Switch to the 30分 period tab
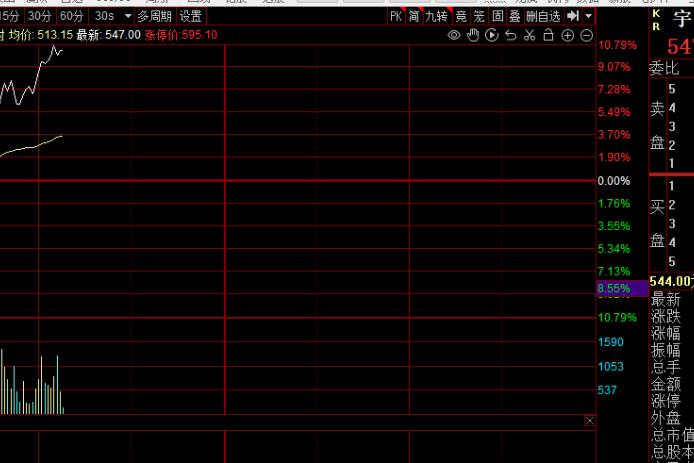 click(x=40, y=16)
